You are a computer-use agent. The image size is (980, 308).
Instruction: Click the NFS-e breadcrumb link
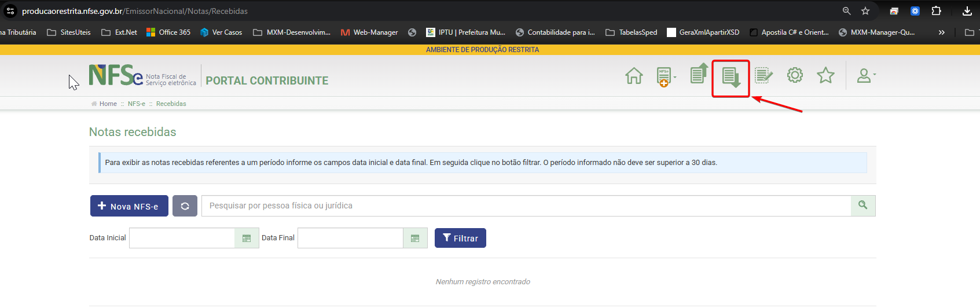click(136, 104)
